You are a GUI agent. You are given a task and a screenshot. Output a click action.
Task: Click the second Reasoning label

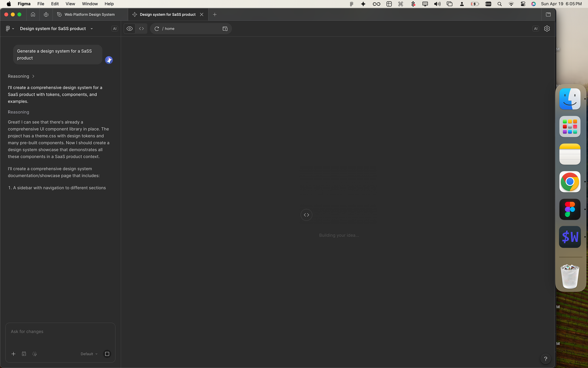tap(19, 112)
